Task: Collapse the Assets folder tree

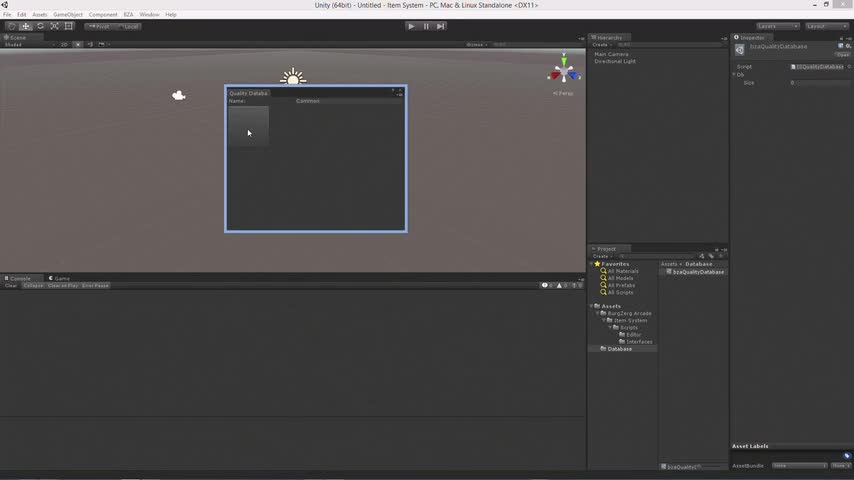Action: [x=591, y=306]
